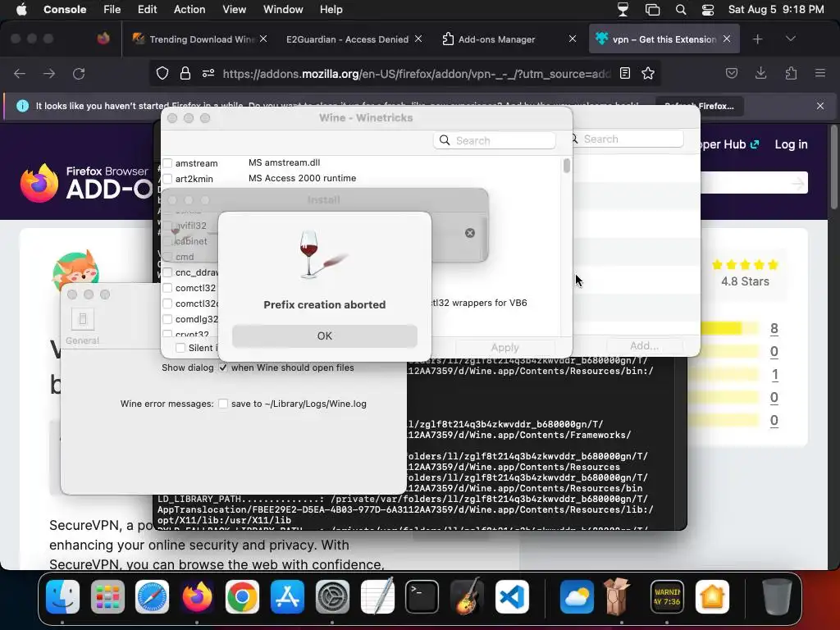Enable saving Wine error messages to Wine.log
Screen dimensions: 840x630
pos(223,404)
